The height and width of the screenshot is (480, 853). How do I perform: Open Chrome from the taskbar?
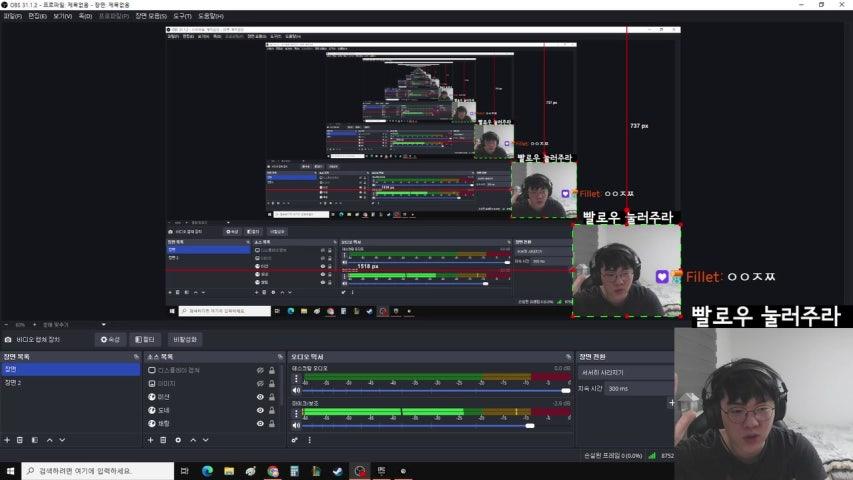tap(273, 471)
